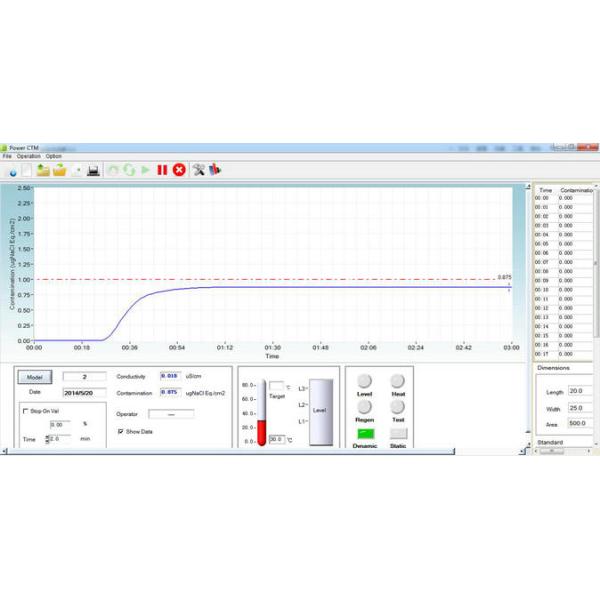Open the Operation menu
Screen dimensions: 600x600
[x=28, y=156]
